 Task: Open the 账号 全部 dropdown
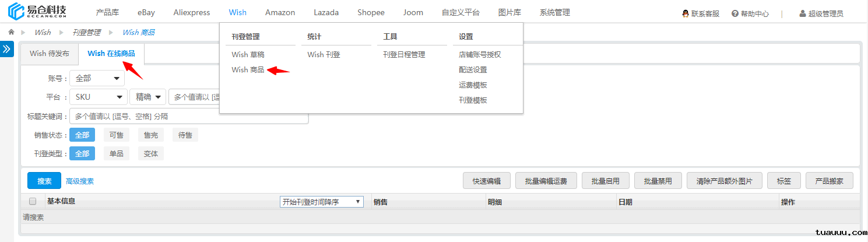(x=97, y=78)
